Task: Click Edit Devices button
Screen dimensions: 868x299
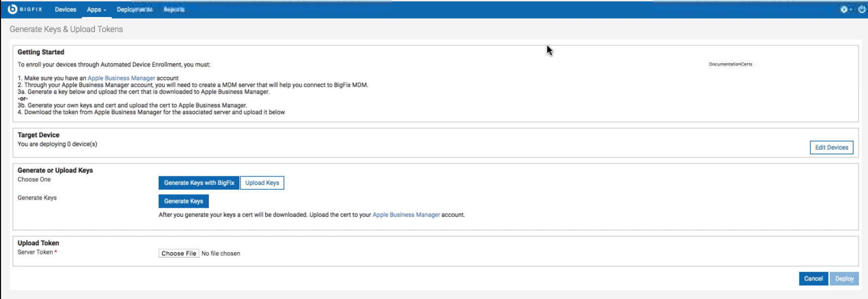Action: point(831,147)
